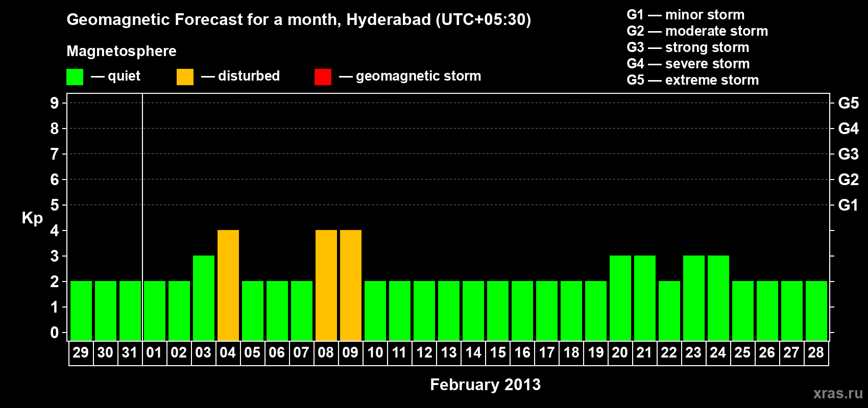This screenshot has width=868, height=408.
Task: Select the green bar for February 03
Action: click(204, 298)
